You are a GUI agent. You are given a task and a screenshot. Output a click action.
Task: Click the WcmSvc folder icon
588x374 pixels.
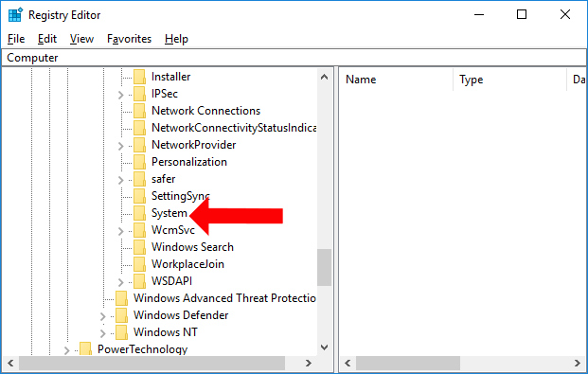139,230
